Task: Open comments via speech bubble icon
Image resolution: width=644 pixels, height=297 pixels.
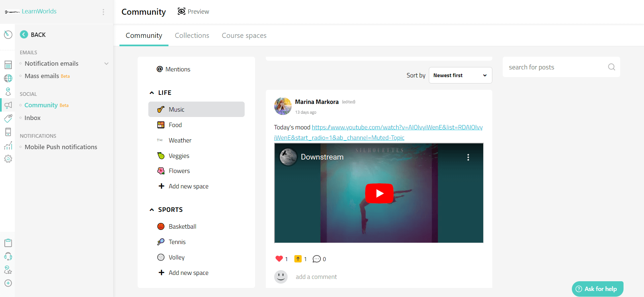Action: tap(316, 259)
